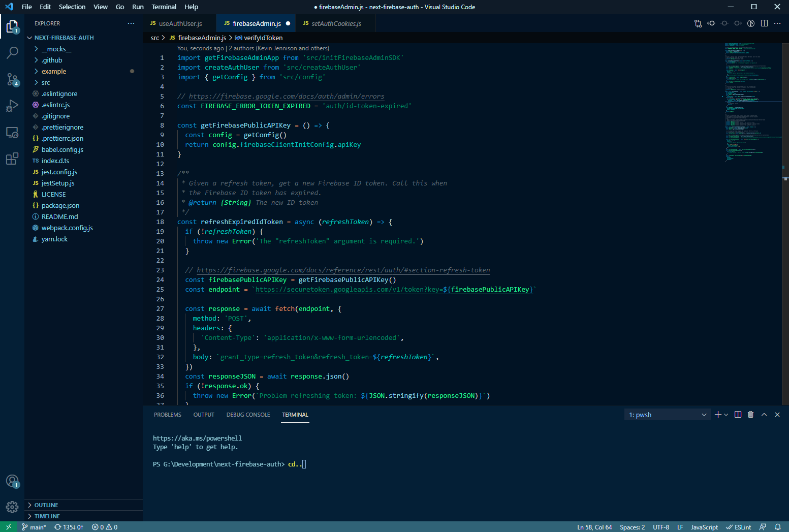Click main* branch in status bar
The width and height of the screenshot is (789, 532).
34,527
